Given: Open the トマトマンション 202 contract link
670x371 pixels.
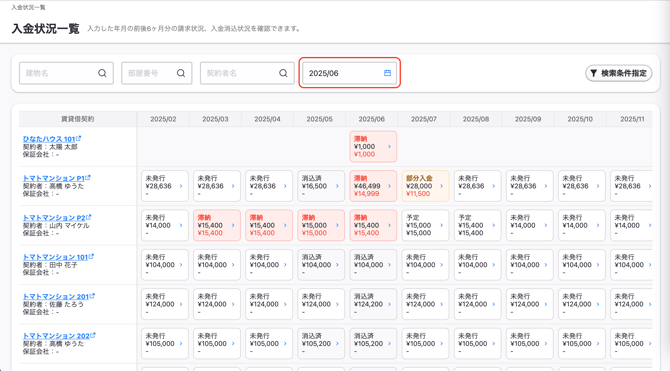Looking at the screenshot, I should click(x=56, y=336).
